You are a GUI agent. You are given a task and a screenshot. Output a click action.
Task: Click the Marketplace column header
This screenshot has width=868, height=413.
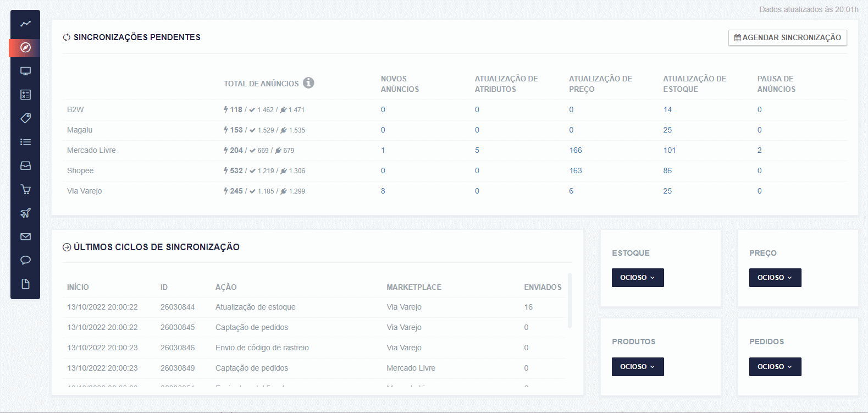414,287
